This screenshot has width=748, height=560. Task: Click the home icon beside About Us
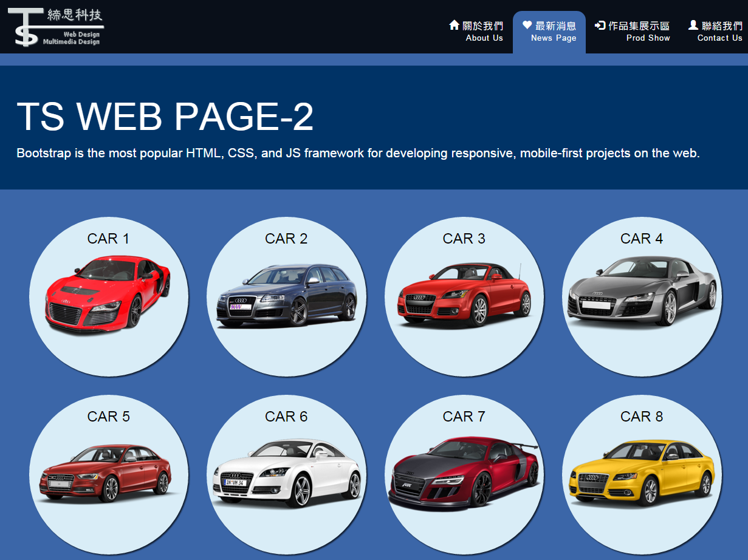[454, 25]
